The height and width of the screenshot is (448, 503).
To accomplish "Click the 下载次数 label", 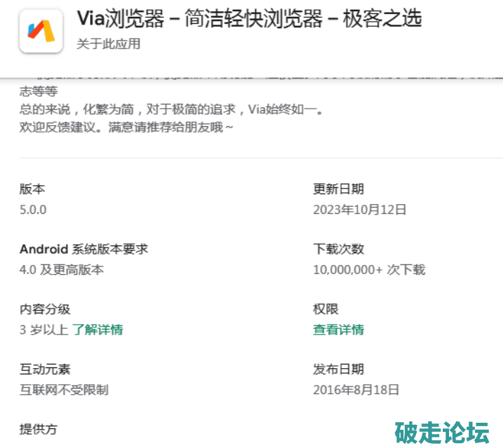I will click(x=338, y=249).
